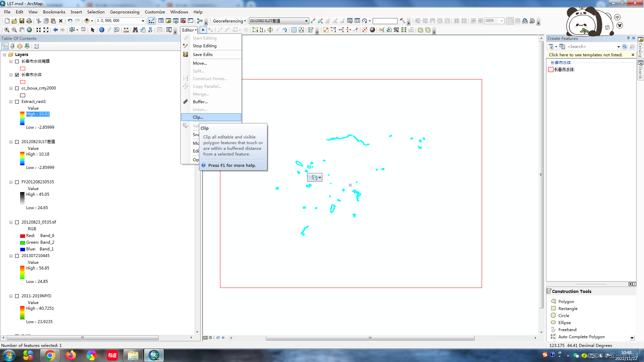Viewport: 644px width, 362px height.
Task: Check the FY201208230535 layer
Action: pos(17,182)
